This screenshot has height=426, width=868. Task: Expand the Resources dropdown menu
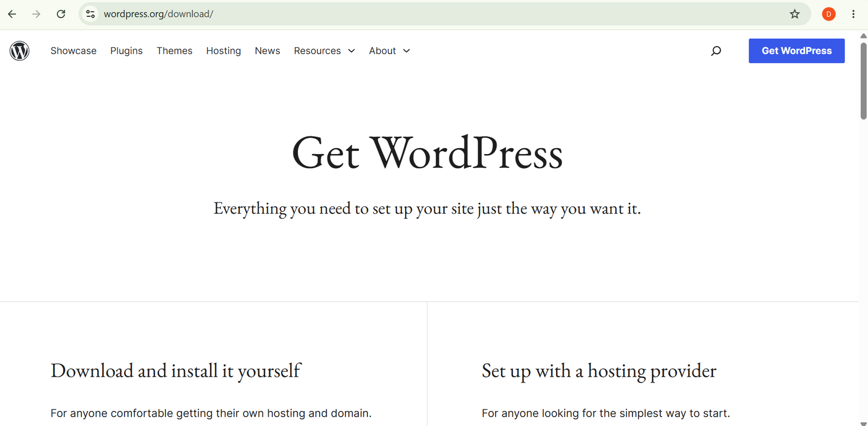click(324, 50)
